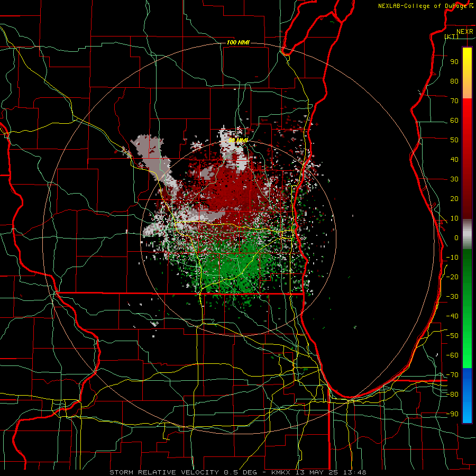Click the STORM RELATIVE VELOCITY caption text
Screen dimensions: 476x476
pos(164,472)
